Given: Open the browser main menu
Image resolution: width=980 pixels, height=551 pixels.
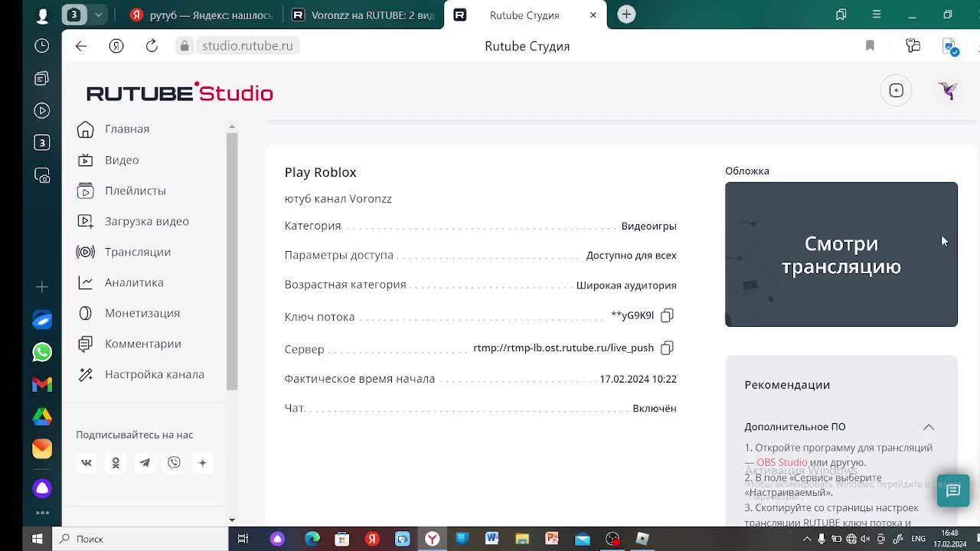Looking at the screenshot, I should point(877,15).
